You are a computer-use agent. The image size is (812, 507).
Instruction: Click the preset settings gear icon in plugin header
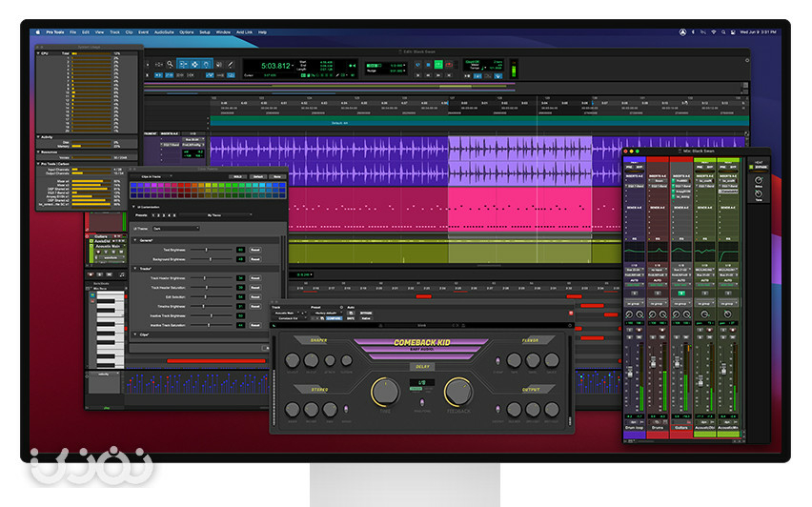click(x=341, y=307)
